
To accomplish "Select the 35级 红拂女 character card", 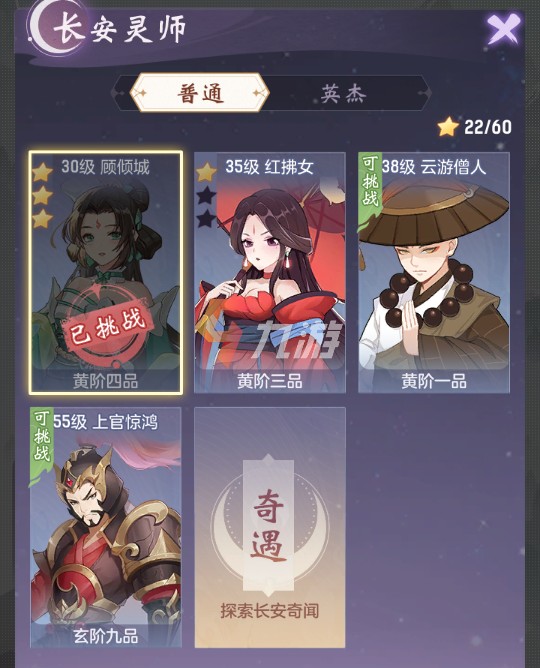I will pyautogui.click(x=270, y=273).
